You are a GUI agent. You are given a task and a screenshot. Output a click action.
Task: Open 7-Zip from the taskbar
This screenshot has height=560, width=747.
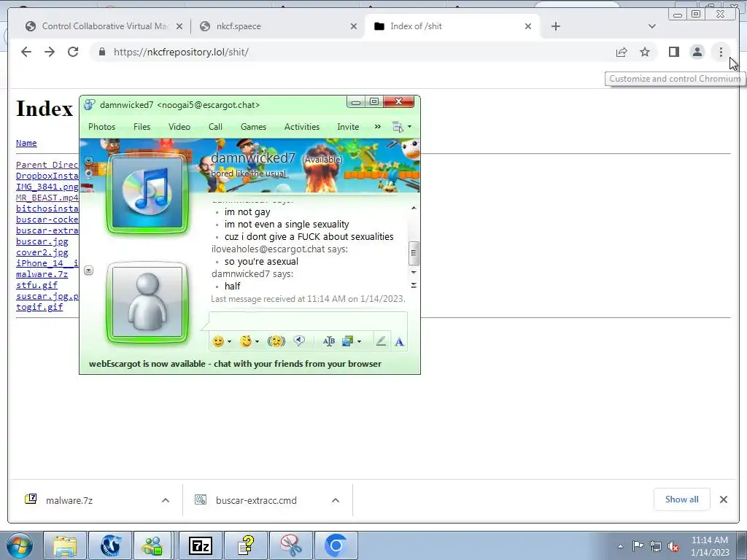(200, 545)
